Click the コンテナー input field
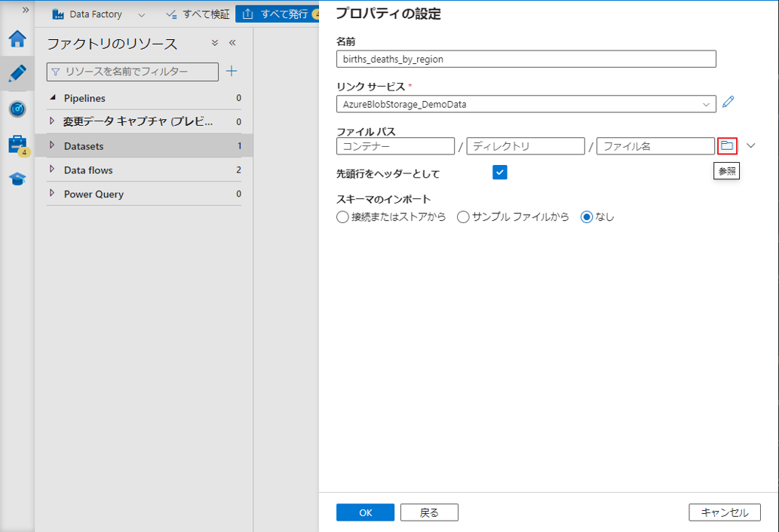The height and width of the screenshot is (532, 779). [395, 146]
